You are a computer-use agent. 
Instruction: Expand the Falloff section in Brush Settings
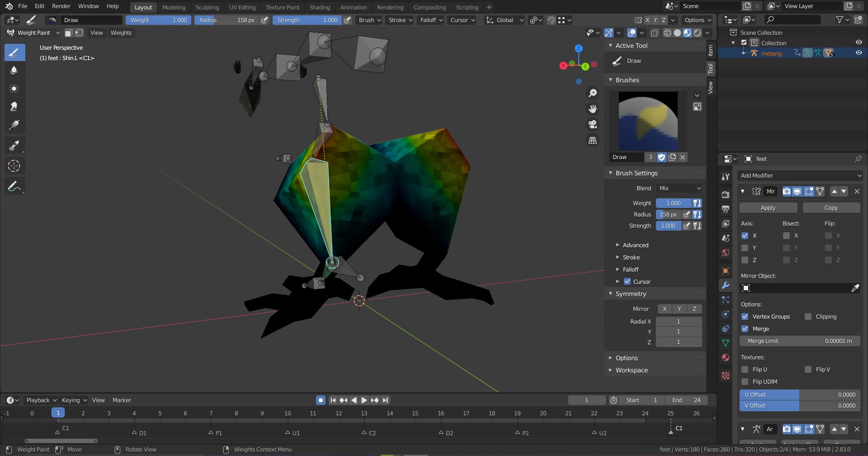click(631, 269)
